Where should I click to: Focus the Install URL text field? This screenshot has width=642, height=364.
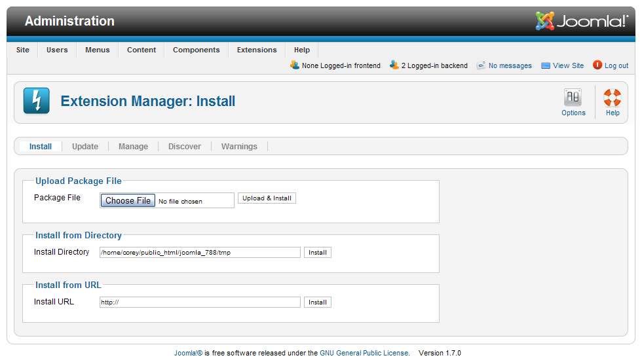(200, 302)
